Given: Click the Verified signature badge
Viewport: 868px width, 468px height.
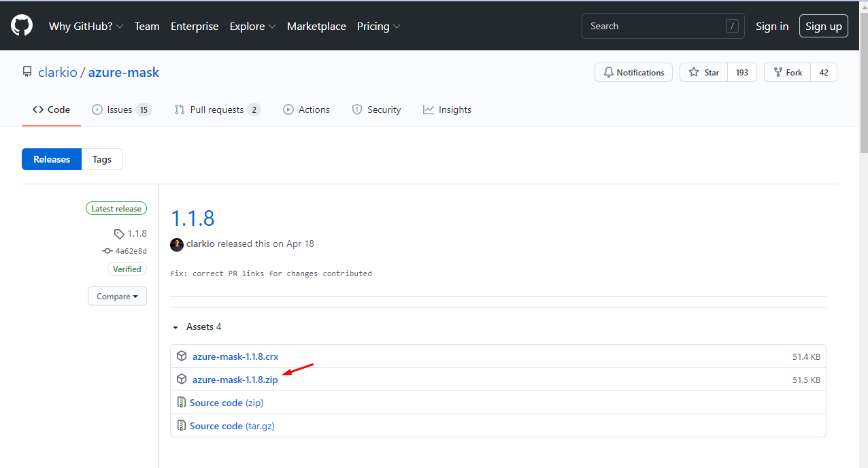Looking at the screenshot, I should [x=127, y=269].
